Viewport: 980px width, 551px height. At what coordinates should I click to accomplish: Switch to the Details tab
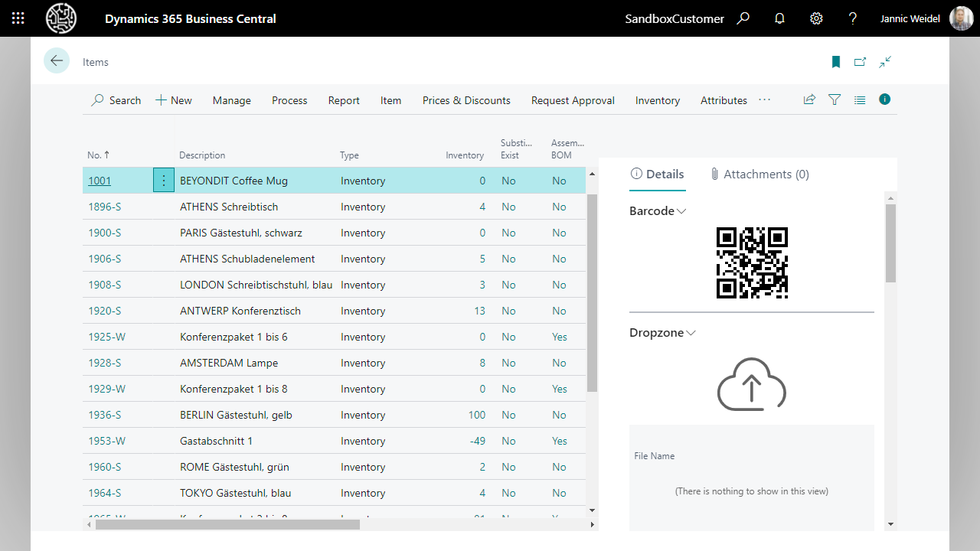click(x=658, y=174)
